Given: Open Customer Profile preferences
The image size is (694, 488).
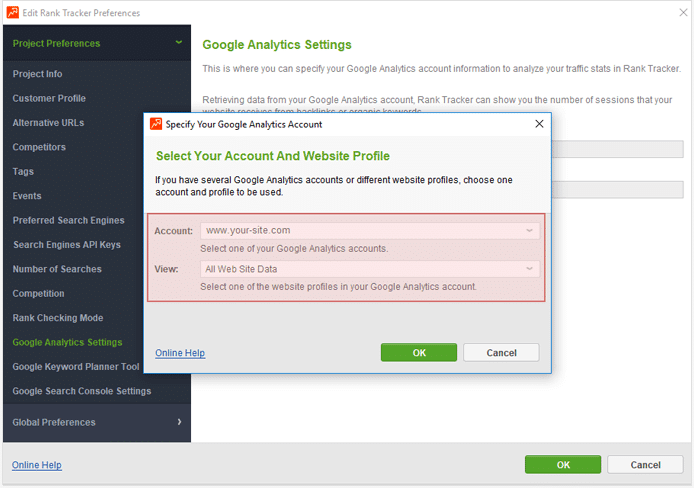Looking at the screenshot, I should coord(49,98).
